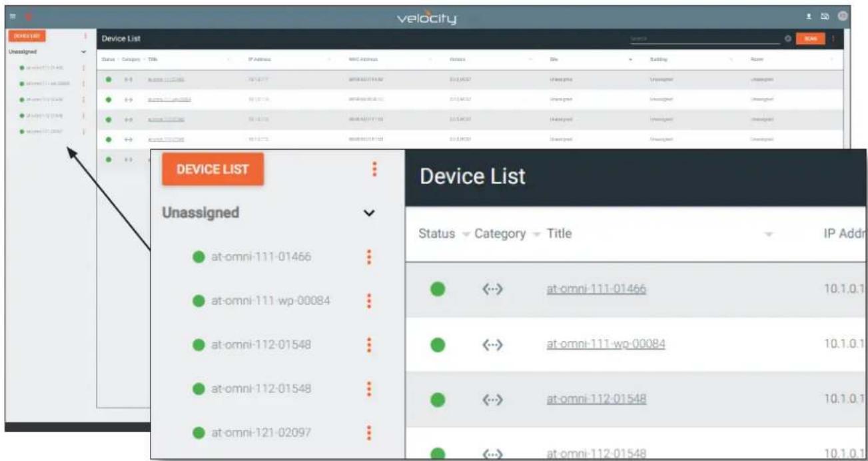Viewport: 868px width, 461px height.
Task: Collapse Unassigned chevron in the background window sidebar
Action: click(x=83, y=51)
